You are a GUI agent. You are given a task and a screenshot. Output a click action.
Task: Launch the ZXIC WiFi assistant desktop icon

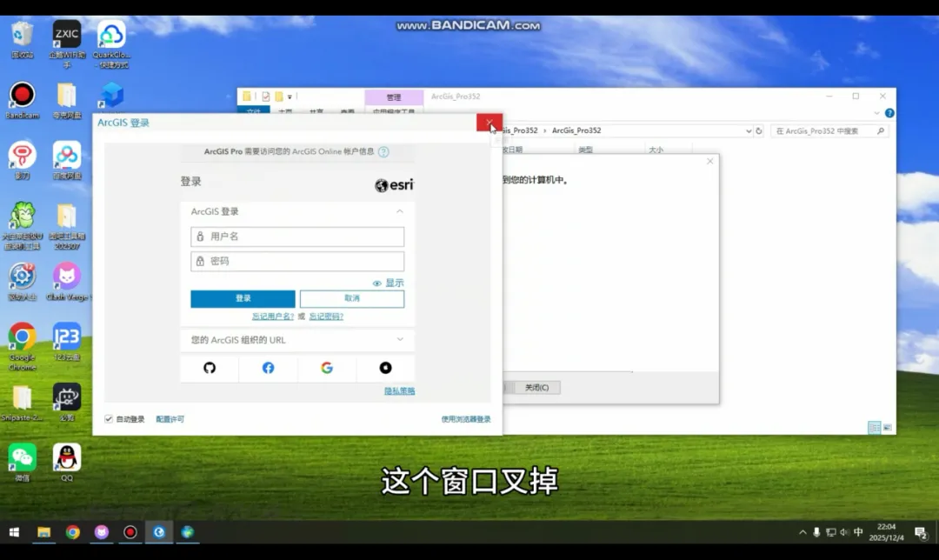66,43
